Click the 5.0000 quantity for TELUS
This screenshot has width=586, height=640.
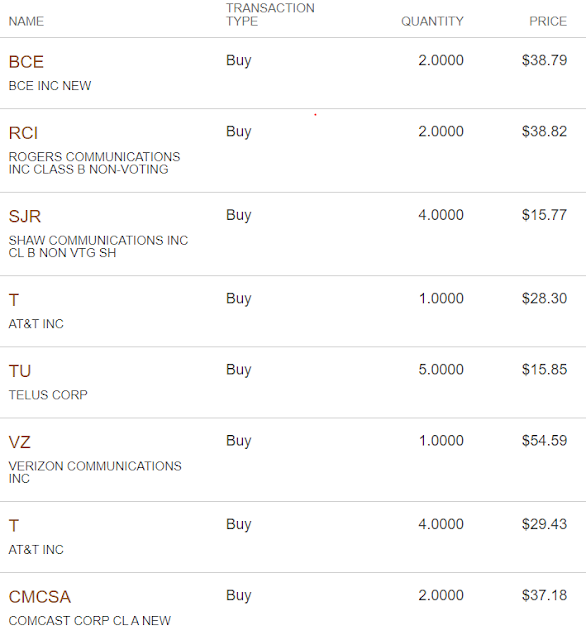pyautogui.click(x=441, y=370)
